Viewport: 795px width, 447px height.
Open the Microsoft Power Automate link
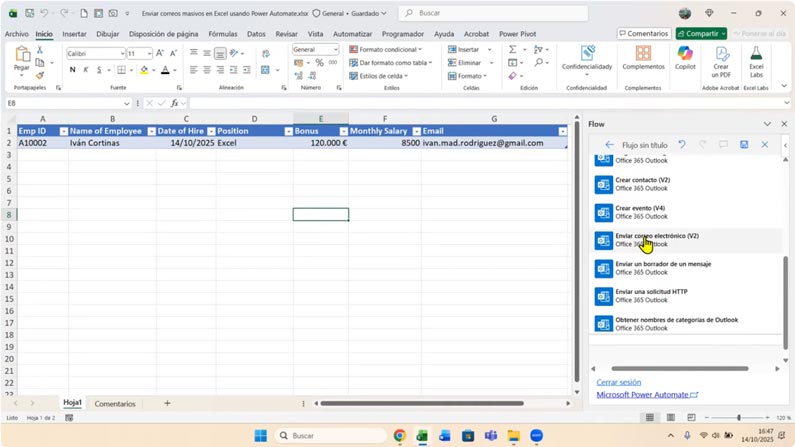click(647, 394)
